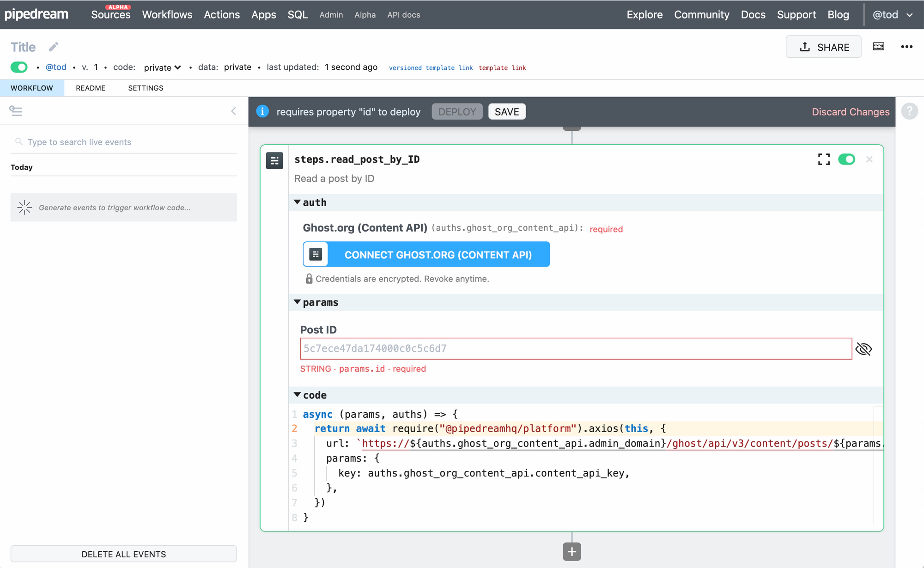
Task: Remove the read_post_by_ID step with X
Action: pyautogui.click(x=869, y=159)
